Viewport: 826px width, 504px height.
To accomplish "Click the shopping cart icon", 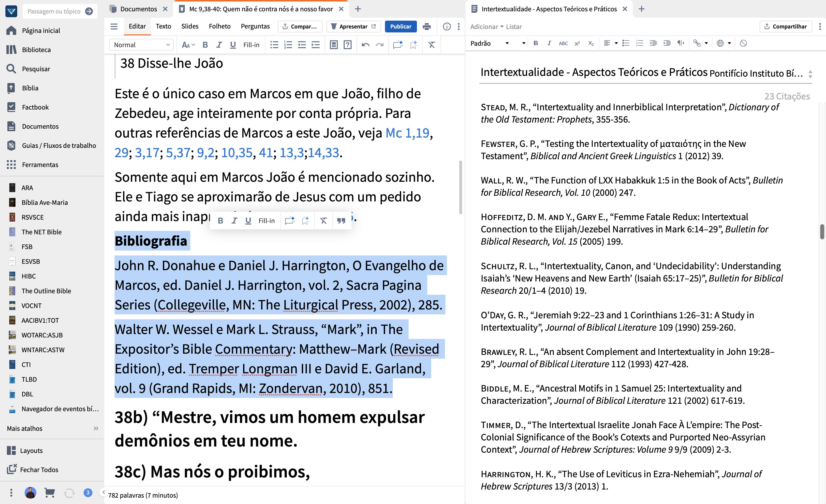I will tap(50, 492).
